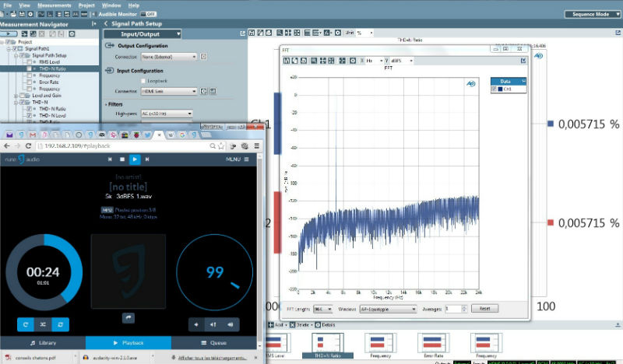Open FFT Y-axis dBFS unit dropdown

click(x=402, y=61)
